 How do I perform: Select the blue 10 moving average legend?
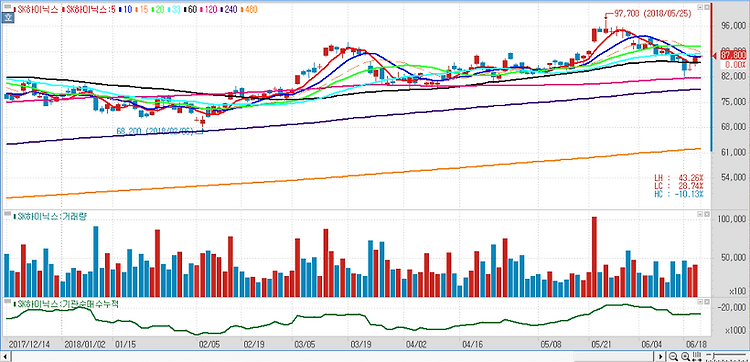[125, 9]
